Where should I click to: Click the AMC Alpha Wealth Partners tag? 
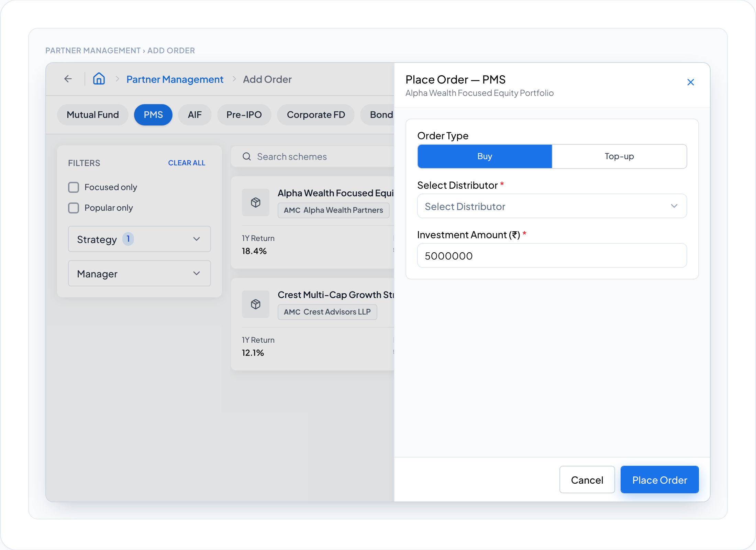click(x=333, y=210)
